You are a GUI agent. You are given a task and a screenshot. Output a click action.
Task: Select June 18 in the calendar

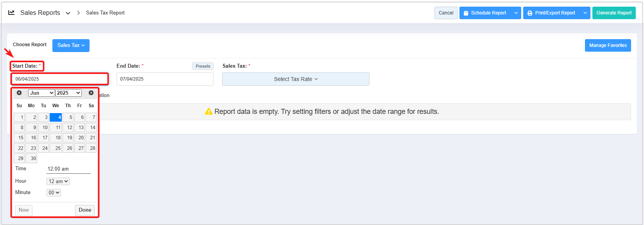tap(56, 138)
